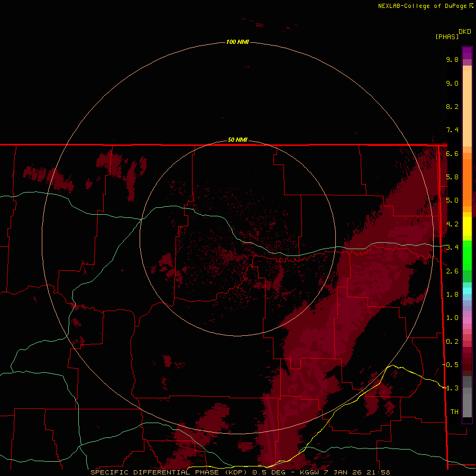Click the 100 NMI range ring label

pyautogui.click(x=237, y=42)
